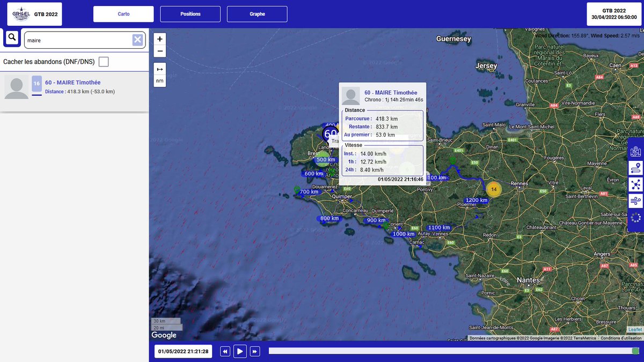This screenshot has height=362, width=644.
Task: Select the 900 km waypoint label
Action: (376, 220)
